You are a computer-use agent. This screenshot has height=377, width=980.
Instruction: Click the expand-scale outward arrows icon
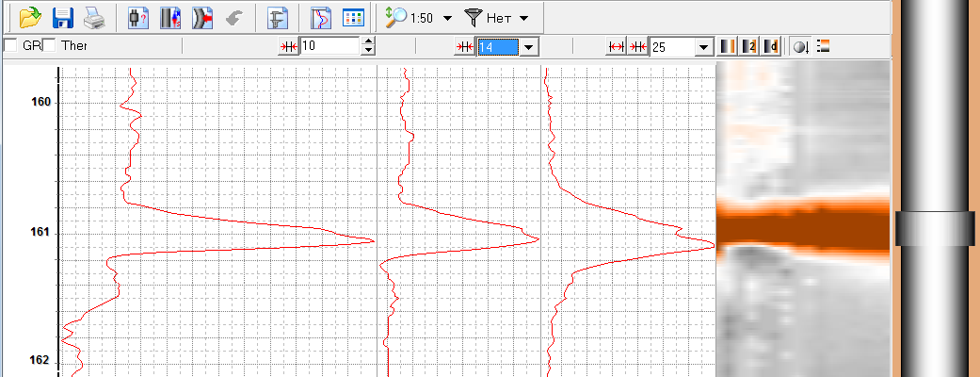(617, 46)
